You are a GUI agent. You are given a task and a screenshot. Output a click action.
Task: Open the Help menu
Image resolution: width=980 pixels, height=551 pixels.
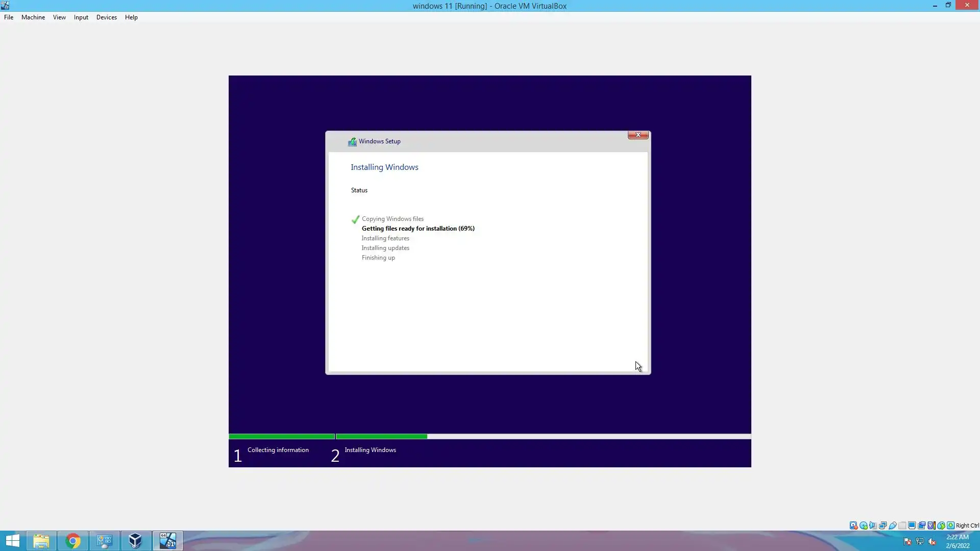131,17
